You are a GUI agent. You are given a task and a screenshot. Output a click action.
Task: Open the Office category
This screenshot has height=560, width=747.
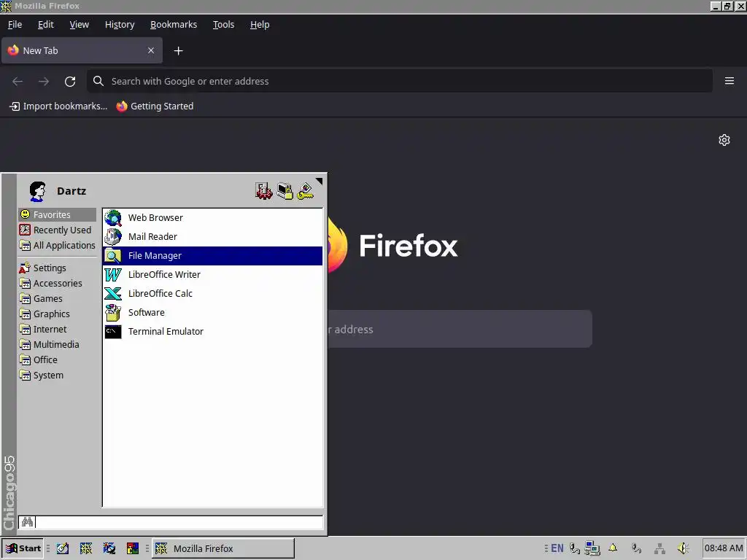pos(57,359)
